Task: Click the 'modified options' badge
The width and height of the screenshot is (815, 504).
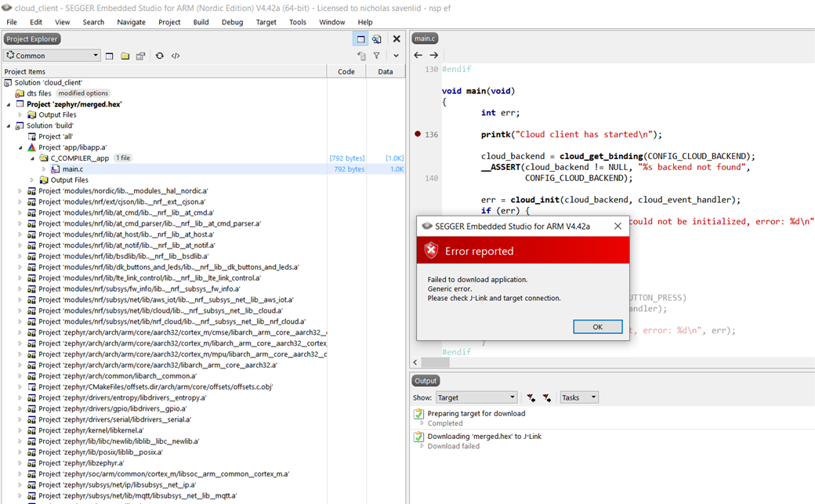Action: (83, 93)
